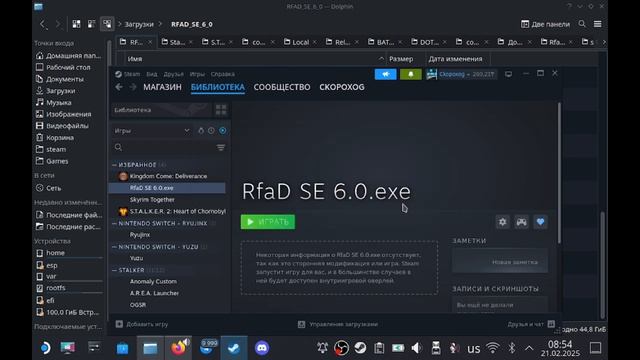Open Библиотека home button in sidebar
The width and height of the screenshot is (640, 360).
coord(162,110)
